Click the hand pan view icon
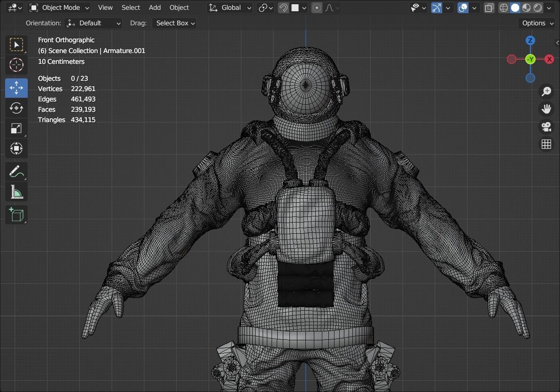The width and height of the screenshot is (560, 392). [x=546, y=109]
